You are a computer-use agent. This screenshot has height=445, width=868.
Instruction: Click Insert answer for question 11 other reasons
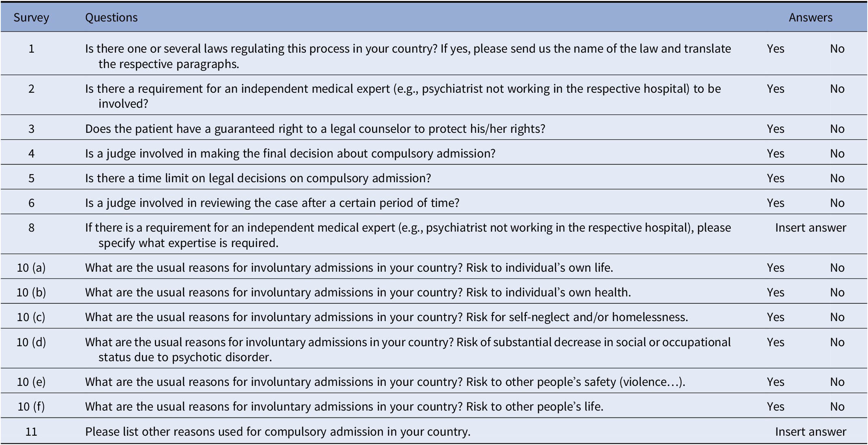(810, 432)
